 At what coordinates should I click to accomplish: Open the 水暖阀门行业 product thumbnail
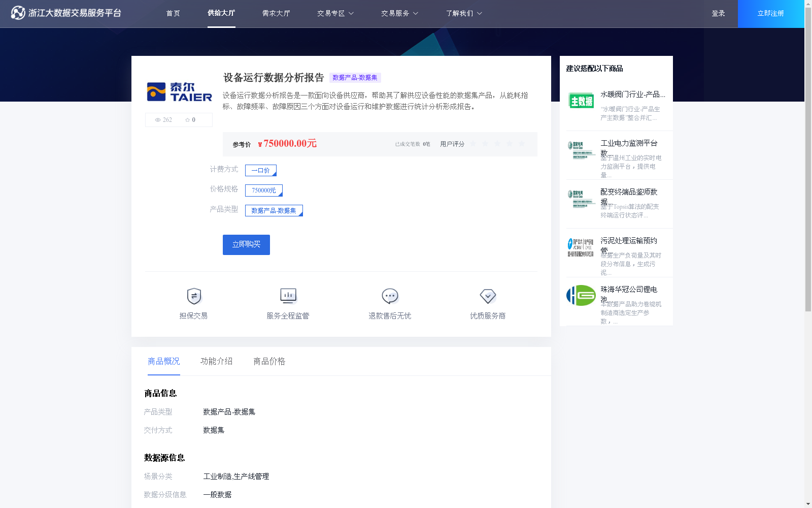[581, 101]
